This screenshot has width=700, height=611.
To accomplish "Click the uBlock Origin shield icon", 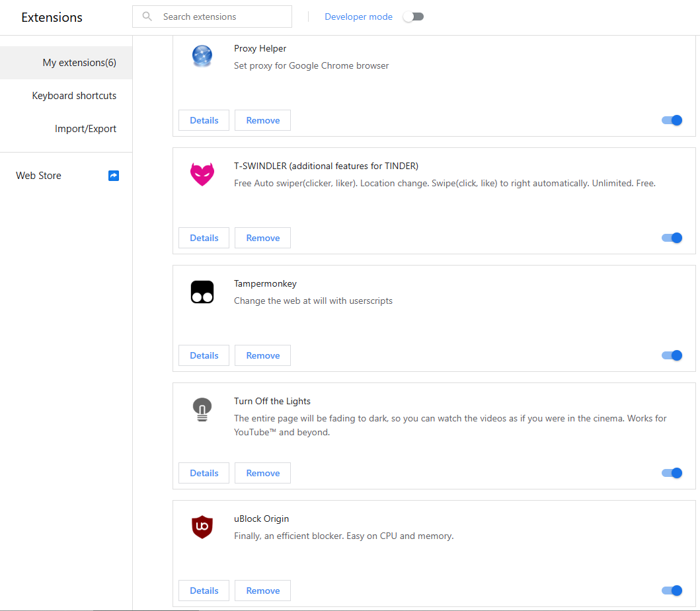I will [202, 527].
